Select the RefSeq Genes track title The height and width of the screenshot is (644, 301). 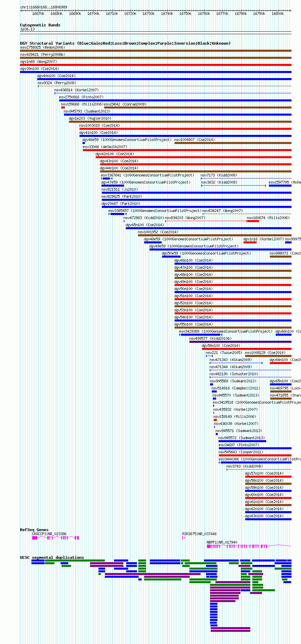[34, 530]
